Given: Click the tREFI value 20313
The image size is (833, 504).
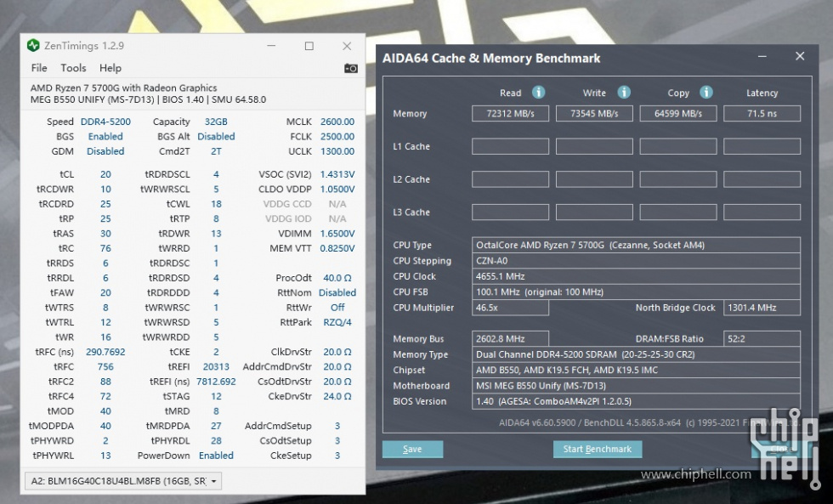Looking at the screenshot, I should [x=216, y=367].
